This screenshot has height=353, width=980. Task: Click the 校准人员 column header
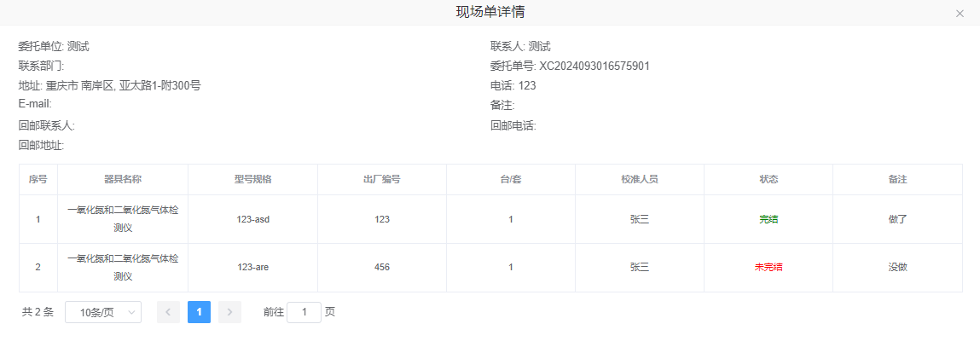tap(639, 180)
